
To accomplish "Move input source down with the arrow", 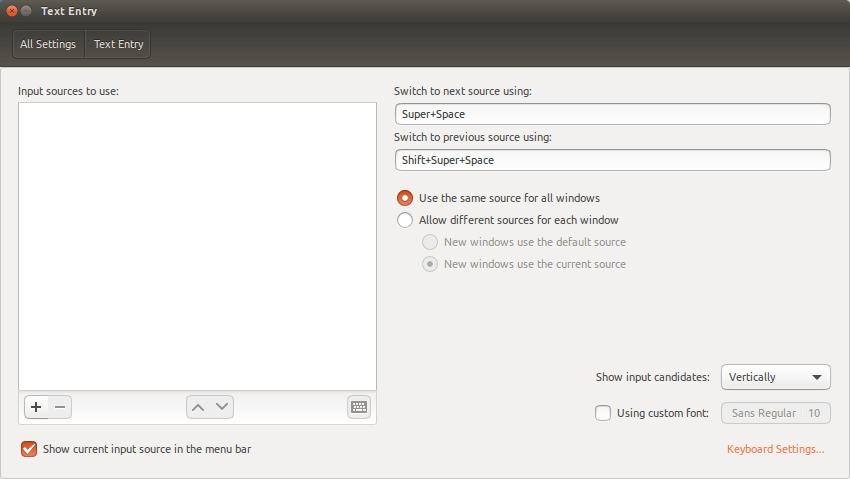I will point(222,407).
